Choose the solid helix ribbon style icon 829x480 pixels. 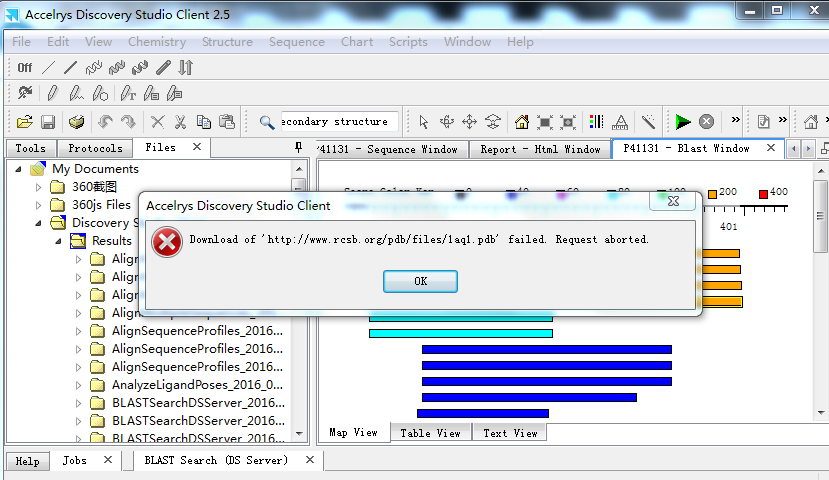(140, 68)
